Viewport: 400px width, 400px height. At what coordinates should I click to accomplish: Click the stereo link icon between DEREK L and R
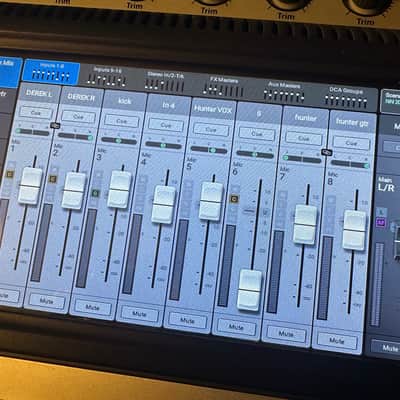point(55,125)
